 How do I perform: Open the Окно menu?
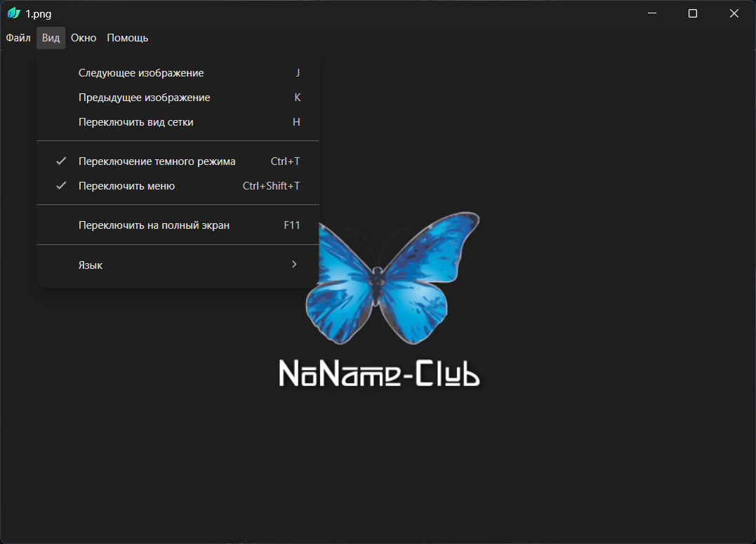tap(84, 38)
